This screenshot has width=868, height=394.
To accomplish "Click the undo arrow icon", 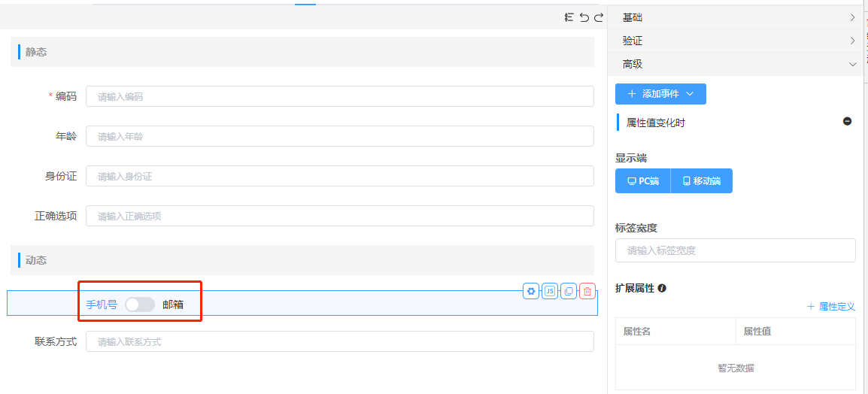I will pos(584,17).
